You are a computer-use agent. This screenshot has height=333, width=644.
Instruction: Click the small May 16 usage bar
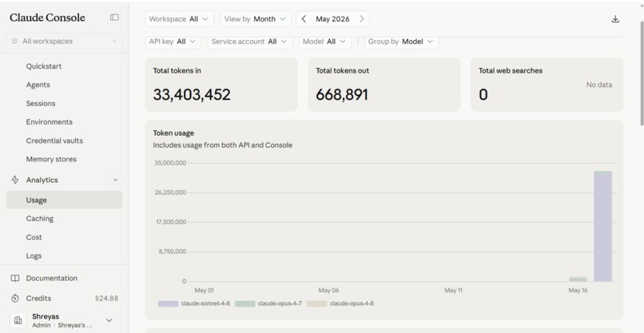pos(578,279)
